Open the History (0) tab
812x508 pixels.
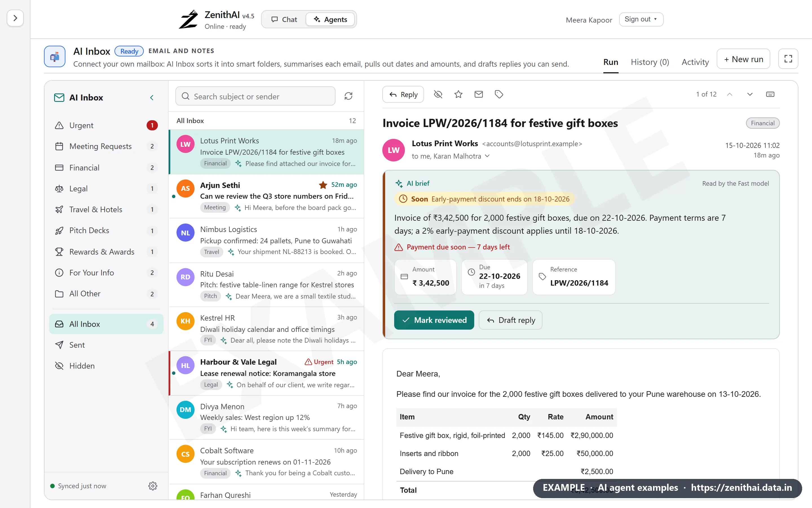(x=650, y=62)
